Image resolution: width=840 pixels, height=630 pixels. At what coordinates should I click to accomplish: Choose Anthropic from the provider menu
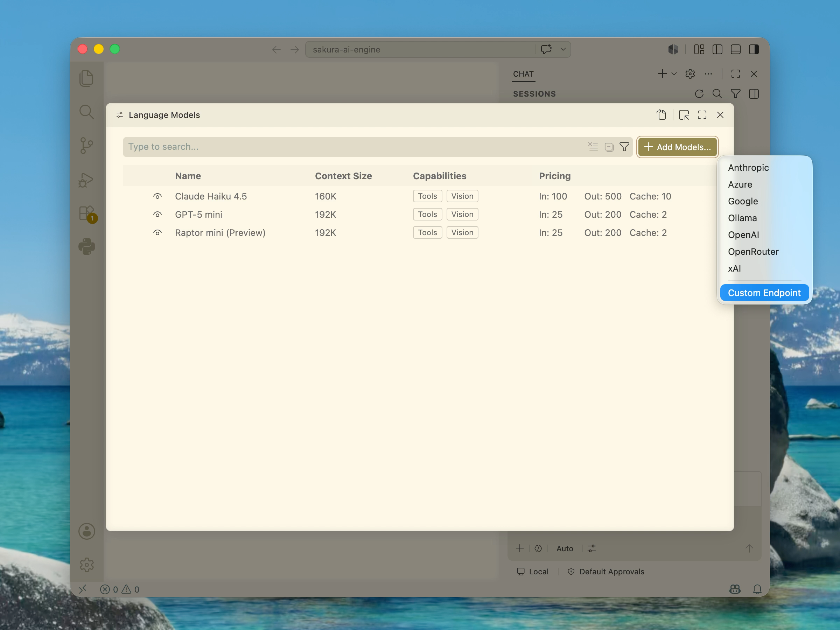(x=764, y=167)
